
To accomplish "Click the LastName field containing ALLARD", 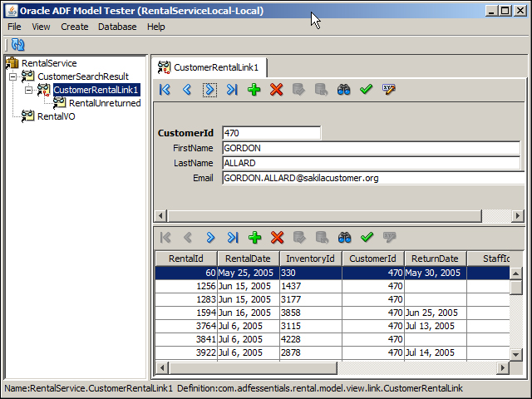I will 372,163.
